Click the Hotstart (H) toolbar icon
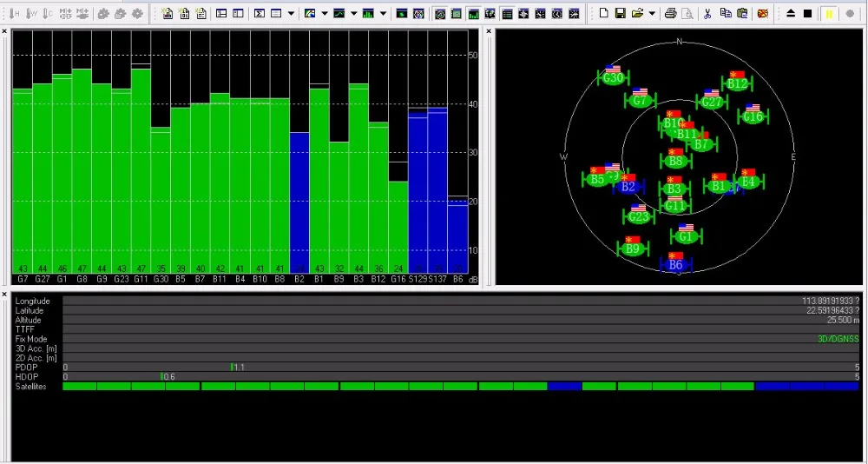The width and height of the screenshot is (868, 464). (x=15, y=13)
